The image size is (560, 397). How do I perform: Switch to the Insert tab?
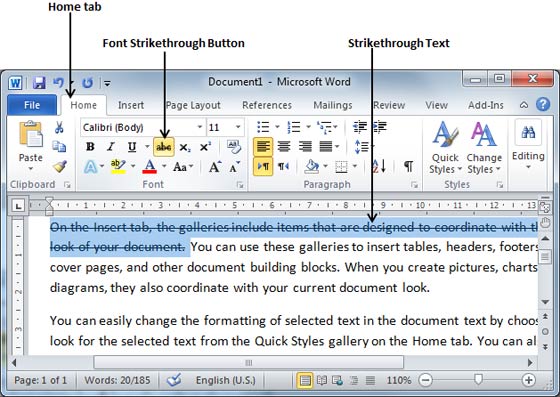pyautogui.click(x=131, y=105)
